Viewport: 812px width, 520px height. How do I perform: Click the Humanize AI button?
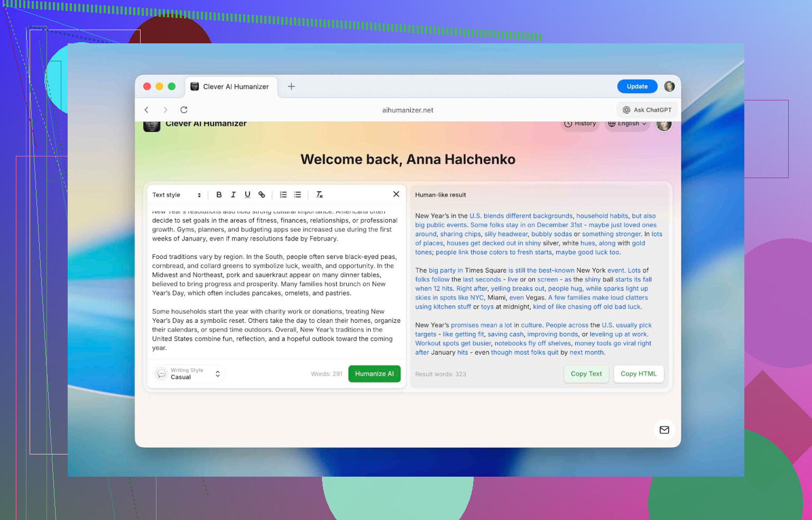click(x=374, y=374)
